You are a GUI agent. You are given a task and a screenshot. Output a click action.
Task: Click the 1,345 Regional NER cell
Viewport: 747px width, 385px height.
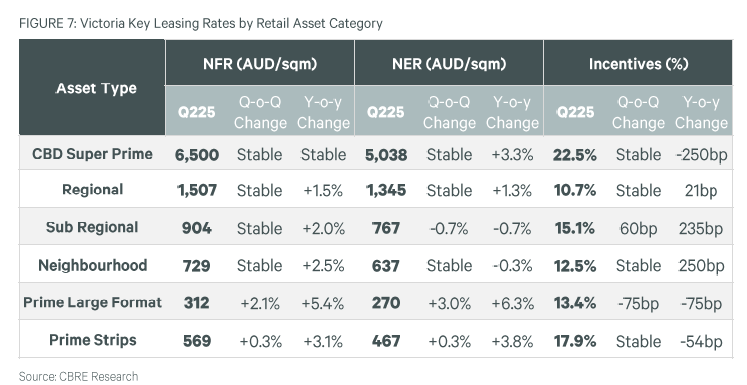(x=386, y=191)
